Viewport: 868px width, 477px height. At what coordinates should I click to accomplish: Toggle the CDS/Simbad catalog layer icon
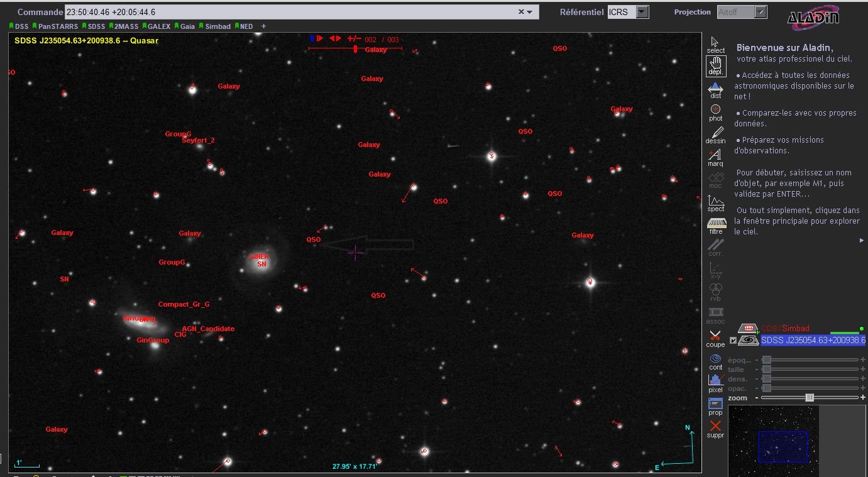tap(747, 328)
